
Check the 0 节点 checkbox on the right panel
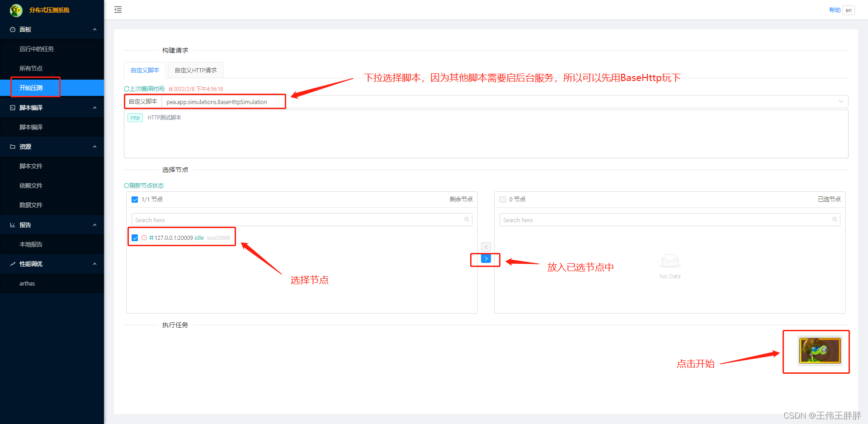pos(502,199)
